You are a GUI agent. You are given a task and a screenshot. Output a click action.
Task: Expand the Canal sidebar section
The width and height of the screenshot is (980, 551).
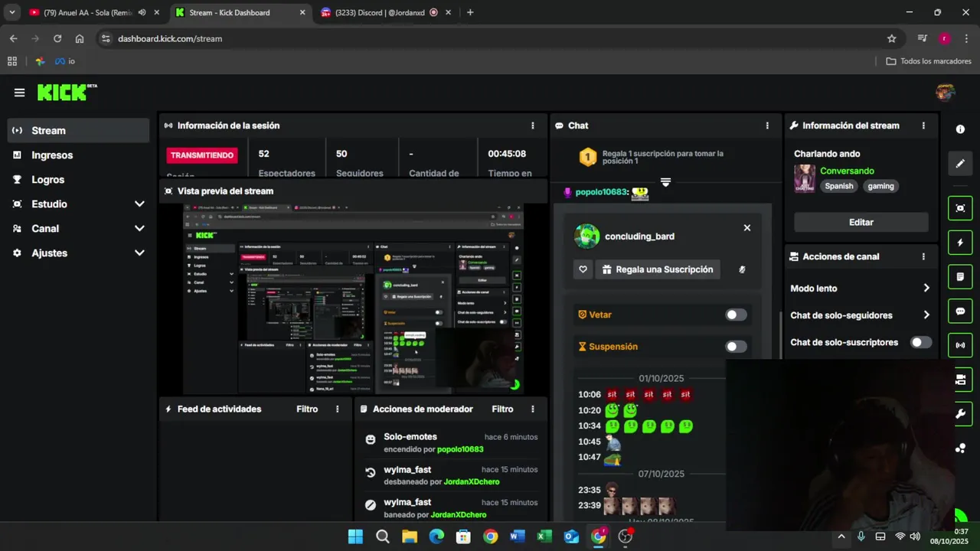coord(139,229)
